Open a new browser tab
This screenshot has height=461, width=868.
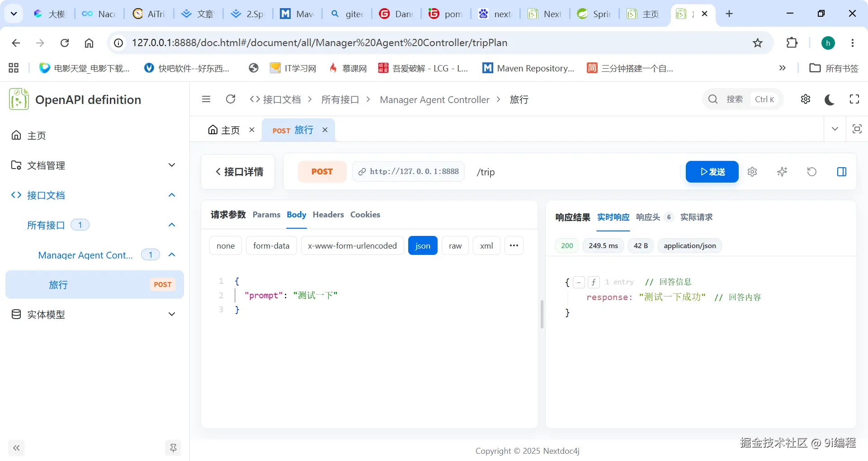pyautogui.click(x=729, y=14)
